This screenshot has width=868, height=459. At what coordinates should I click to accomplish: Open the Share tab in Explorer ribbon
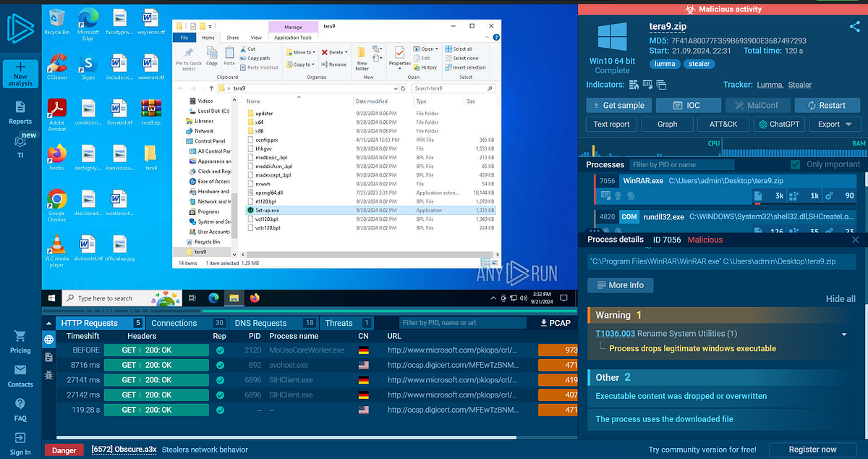pos(233,38)
